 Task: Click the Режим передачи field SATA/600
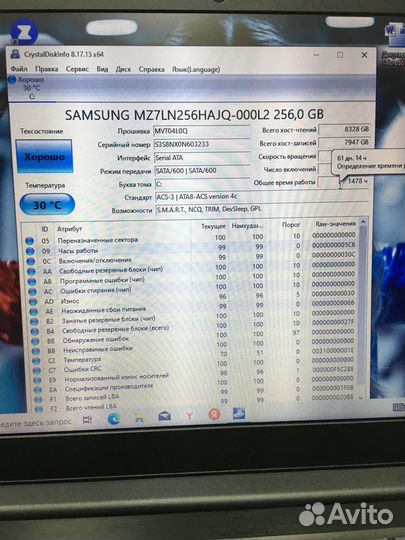[202, 171]
